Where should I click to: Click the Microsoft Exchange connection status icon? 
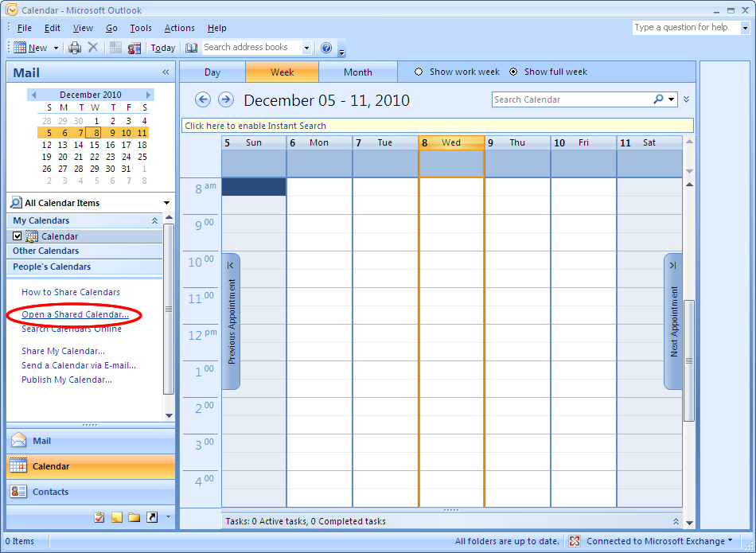pos(575,541)
